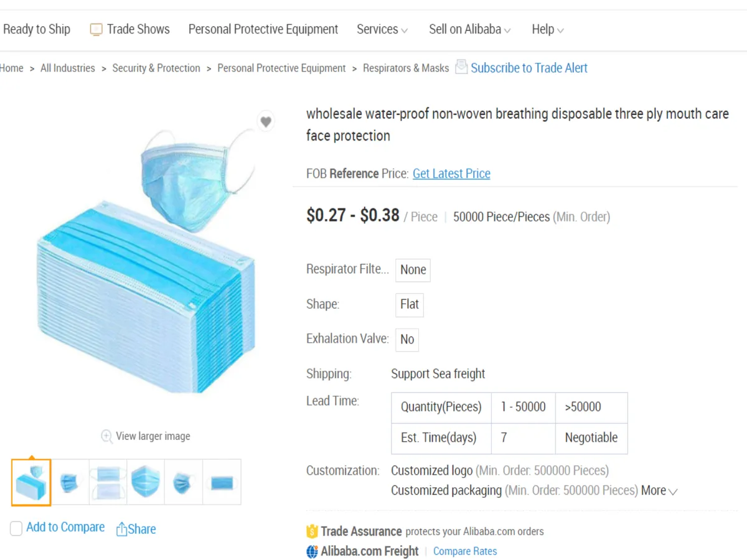Tick the Add to Compare checkbox
747x560 pixels.
[x=16, y=529]
